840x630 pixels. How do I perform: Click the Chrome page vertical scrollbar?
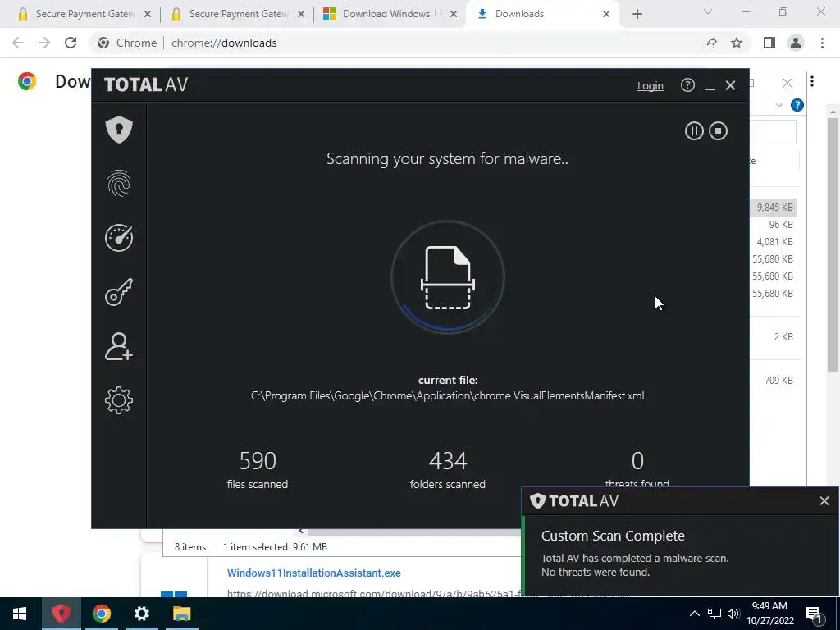coord(833,244)
